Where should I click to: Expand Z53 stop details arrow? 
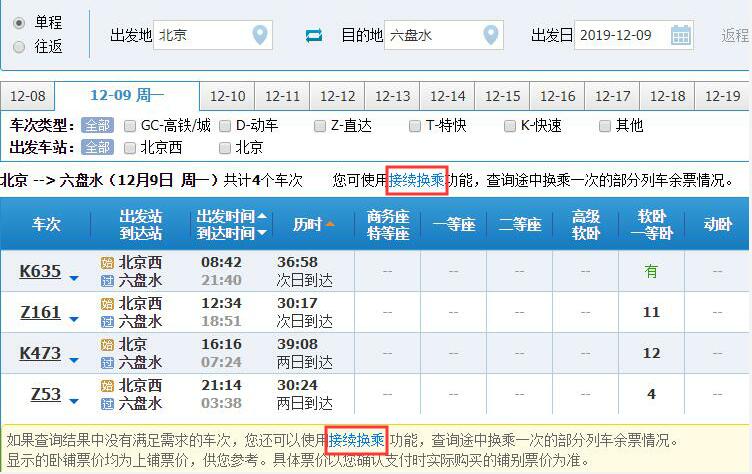tap(73, 401)
